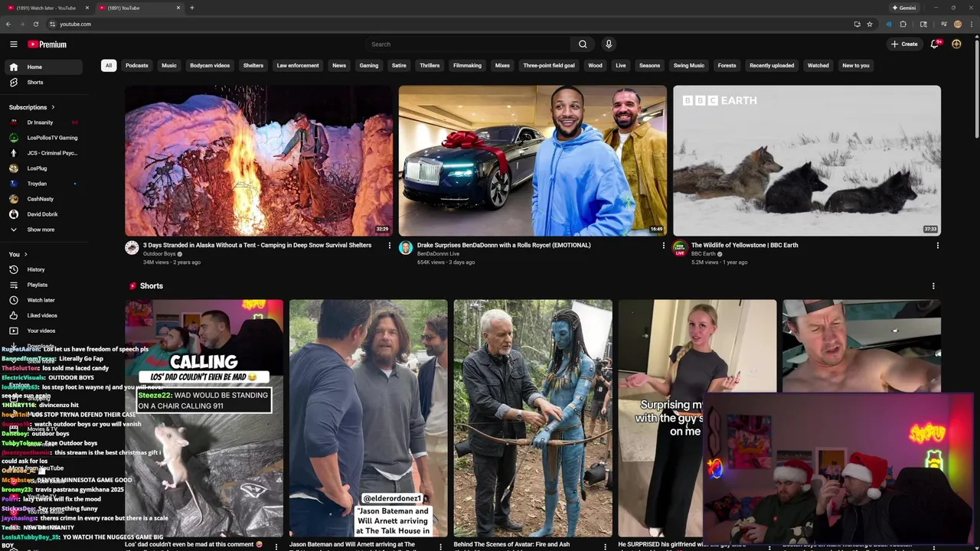Select the New to you chip
This screenshot has width=980, height=551.
856,66
